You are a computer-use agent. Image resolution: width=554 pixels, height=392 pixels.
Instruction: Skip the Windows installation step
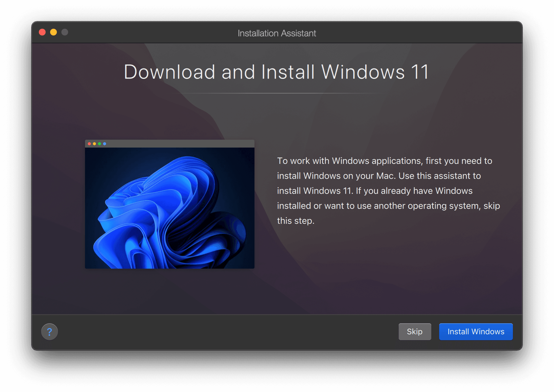tap(415, 332)
